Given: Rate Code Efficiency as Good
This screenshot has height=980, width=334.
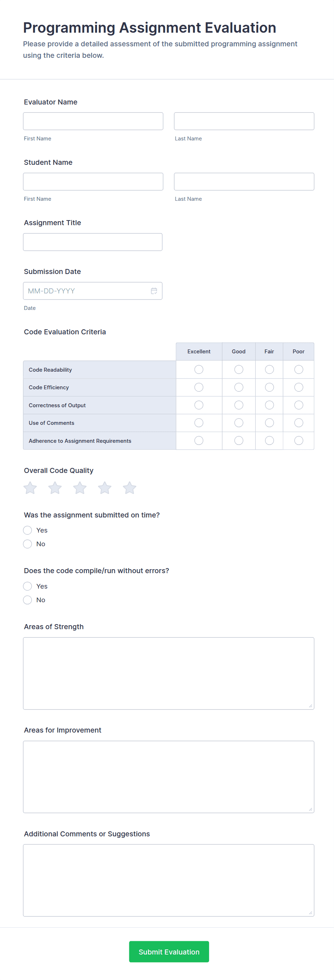Looking at the screenshot, I should [x=238, y=387].
